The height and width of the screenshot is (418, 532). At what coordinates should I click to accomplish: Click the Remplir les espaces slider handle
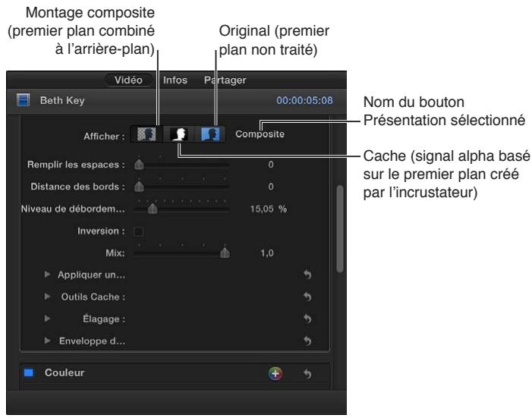coord(139,165)
